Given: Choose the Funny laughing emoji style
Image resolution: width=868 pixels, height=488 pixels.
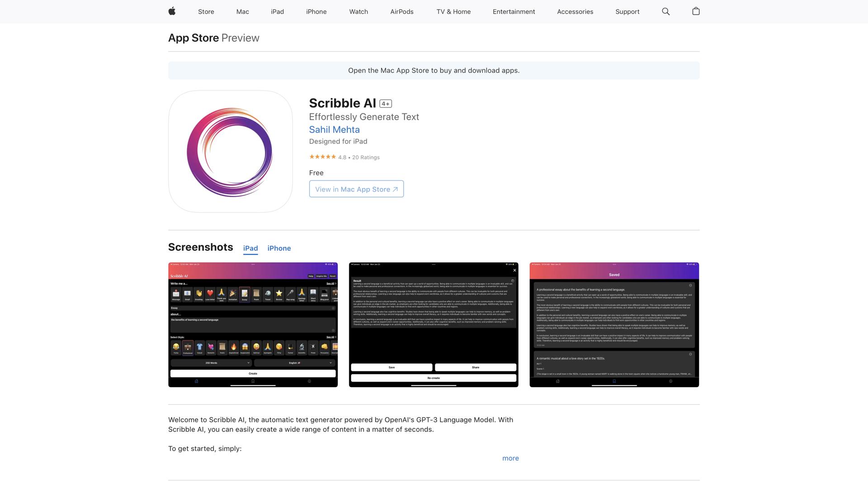Looking at the screenshot, I should point(176,348).
